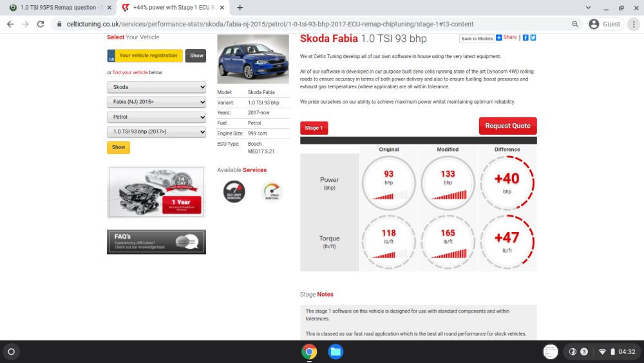Image resolution: width=644 pixels, height=363 pixels.
Task: Open a new browser tab
Action: [240, 7]
